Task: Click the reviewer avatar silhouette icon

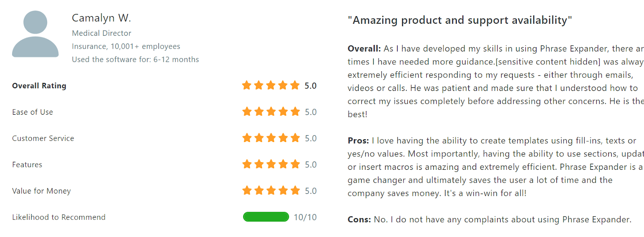Action: pyautogui.click(x=35, y=34)
